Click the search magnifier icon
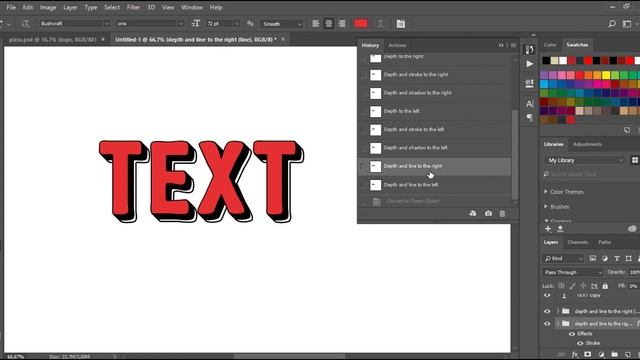This screenshot has height=360, width=640. tap(612, 24)
